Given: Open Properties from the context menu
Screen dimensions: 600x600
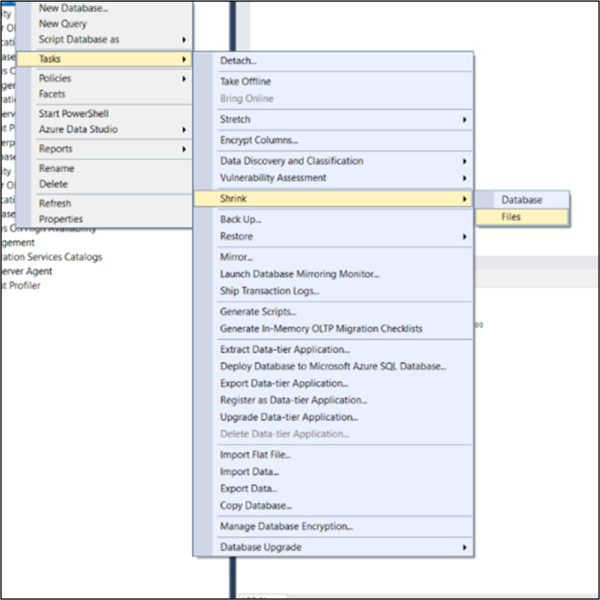Looking at the screenshot, I should (x=61, y=219).
